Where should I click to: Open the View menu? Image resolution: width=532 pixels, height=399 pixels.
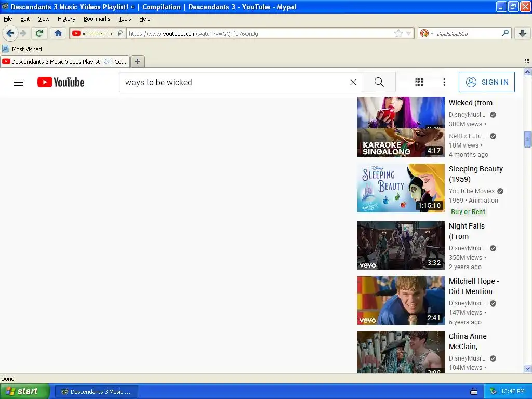pyautogui.click(x=44, y=19)
